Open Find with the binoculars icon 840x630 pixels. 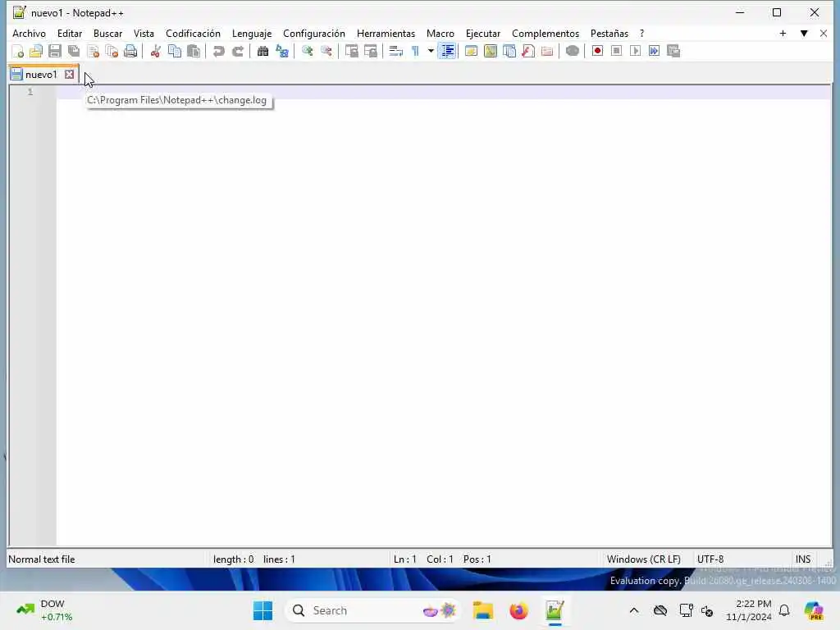tap(262, 52)
